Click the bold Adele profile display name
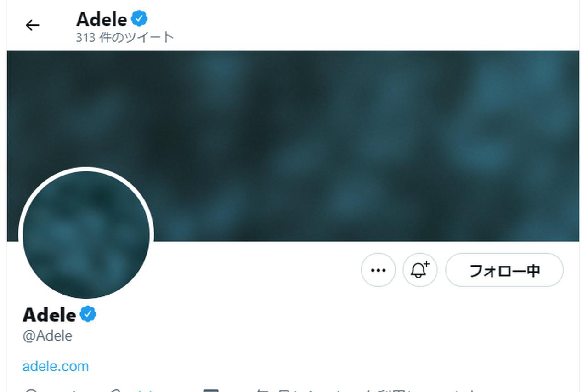The image size is (588, 392). 49,315
